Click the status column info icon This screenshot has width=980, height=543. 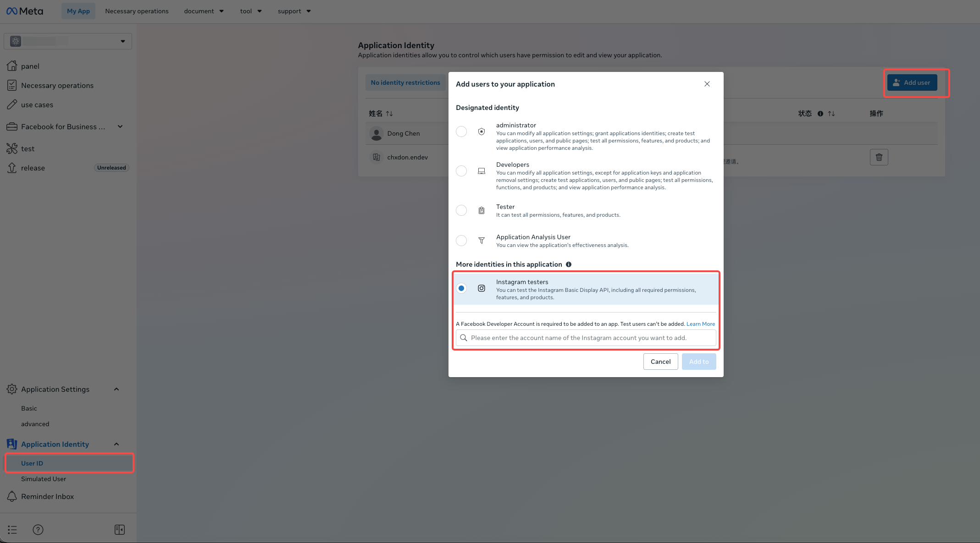click(x=820, y=114)
